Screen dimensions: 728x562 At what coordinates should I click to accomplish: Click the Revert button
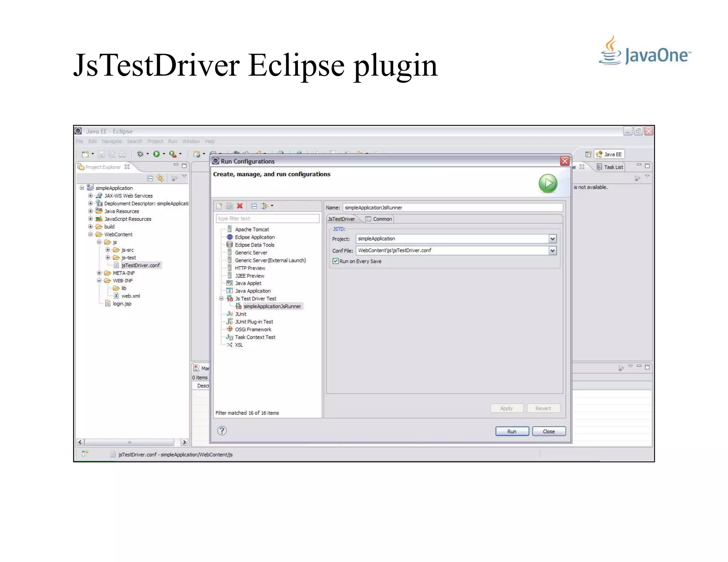pyautogui.click(x=543, y=408)
